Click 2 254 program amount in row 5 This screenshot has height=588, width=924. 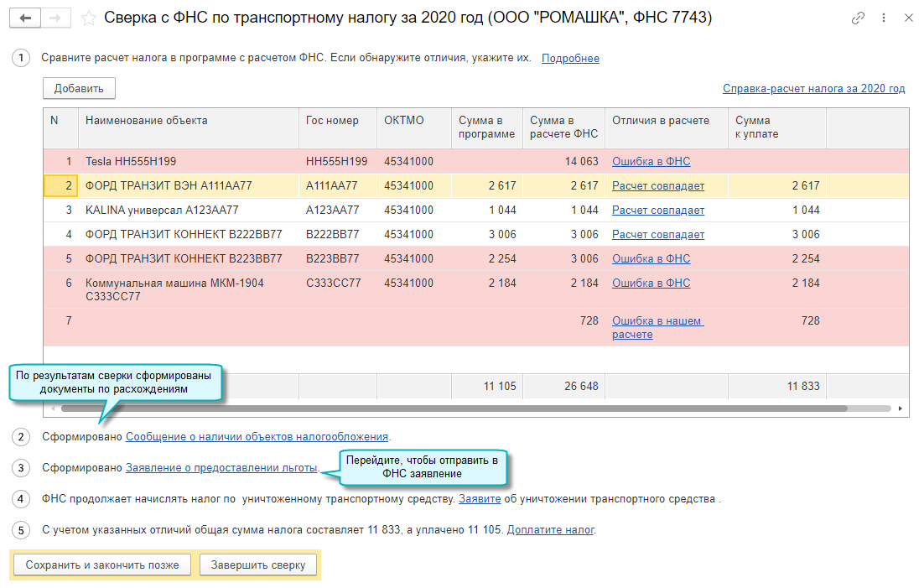pos(487,258)
